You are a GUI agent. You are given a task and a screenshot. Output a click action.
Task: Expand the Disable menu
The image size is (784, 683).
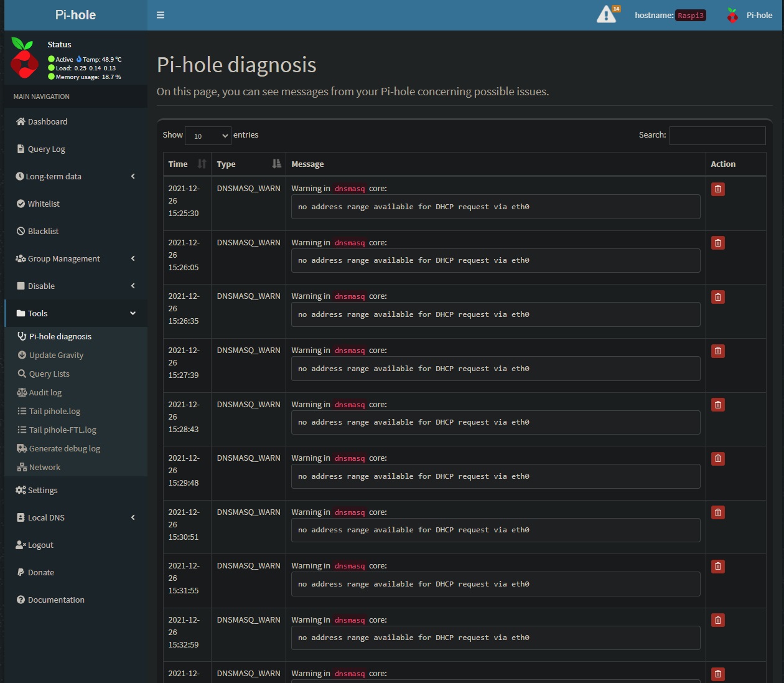click(76, 286)
